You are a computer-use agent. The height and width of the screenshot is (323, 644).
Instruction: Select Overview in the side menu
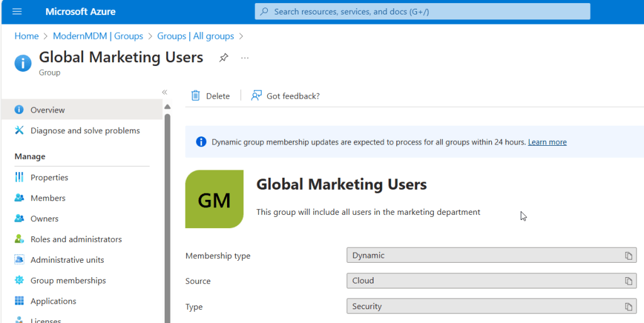click(x=48, y=110)
